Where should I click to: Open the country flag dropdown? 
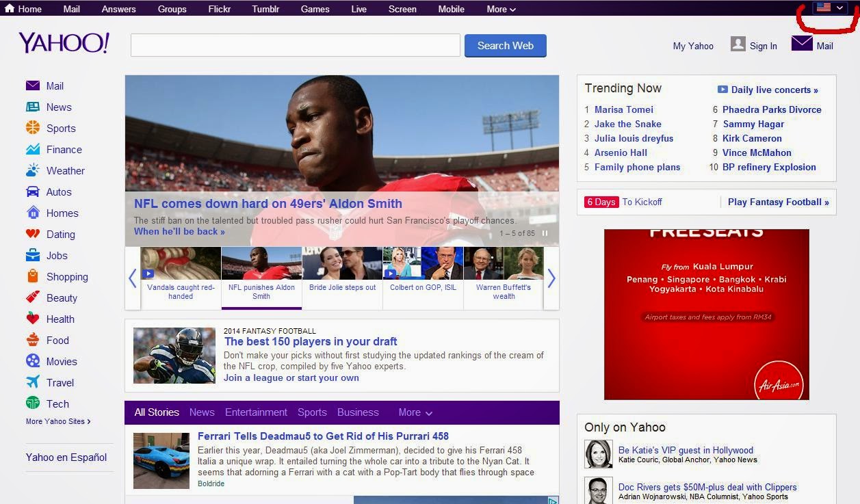pyautogui.click(x=830, y=8)
